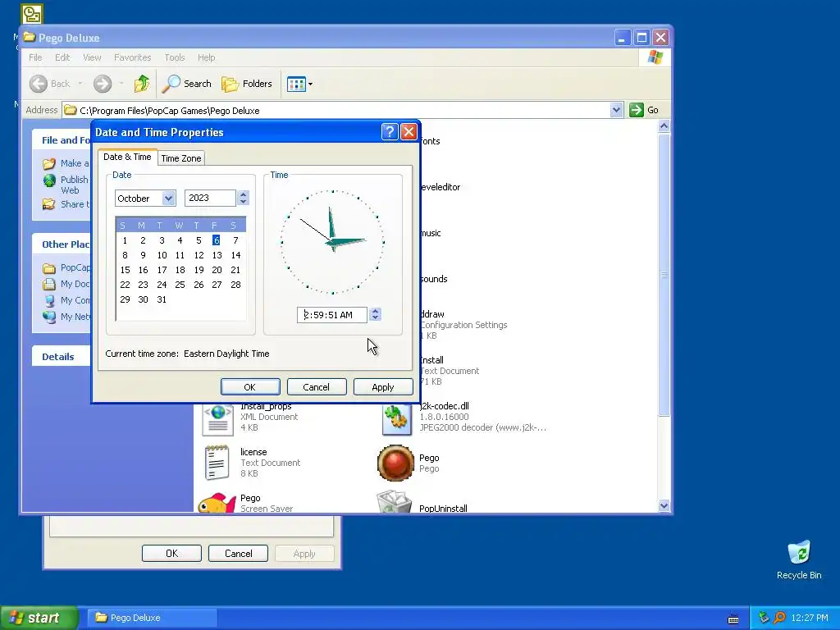Image resolution: width=840 pixels, height=630 pixels.
Task: Click the magnifier icon in system tray
Action: click(x=779, y=618)
